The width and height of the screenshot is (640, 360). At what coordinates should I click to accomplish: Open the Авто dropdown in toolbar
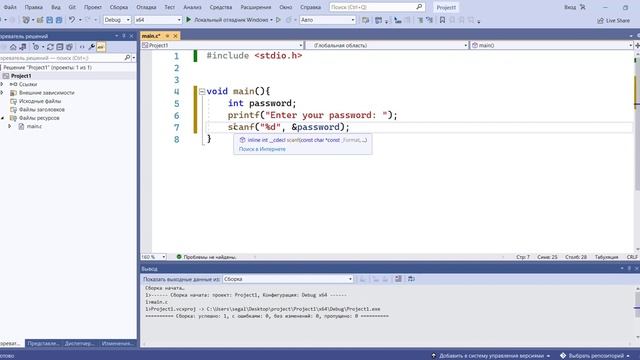click(x=327, y=20)
